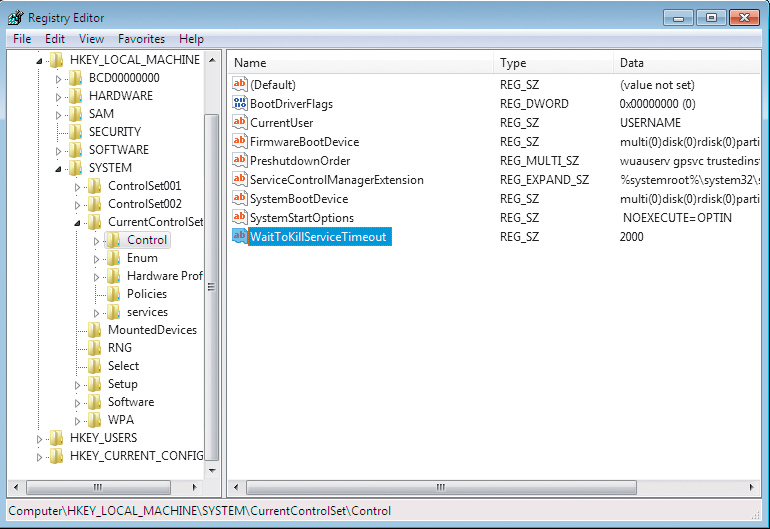Expand the ControlSet001 key arrow
The width and height of the screenshot is (770, 529).
pyautogui.click(x=78, y=186)
